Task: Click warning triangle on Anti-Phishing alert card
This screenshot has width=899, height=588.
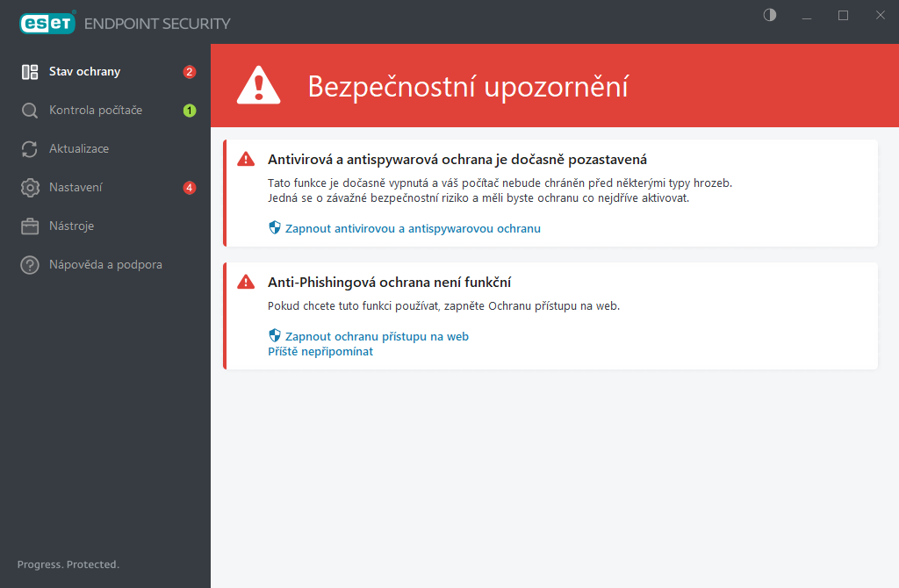Action: [x=246, y=283]
